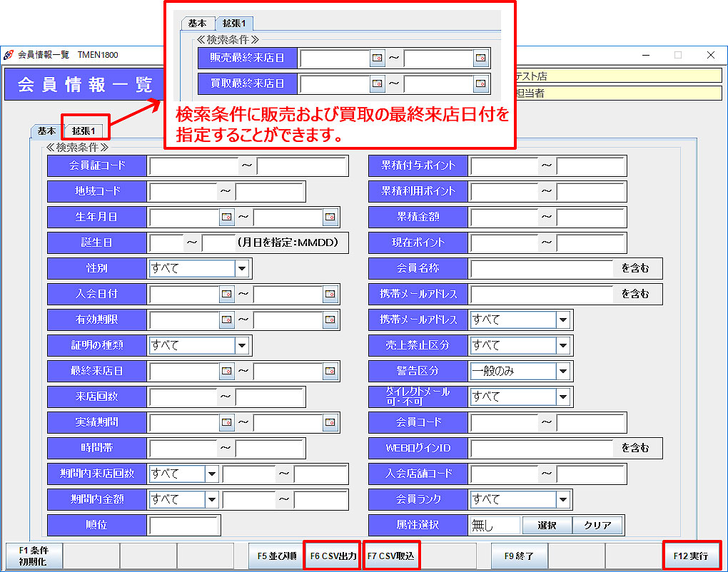Switch to the 基本 tab in main window
Image resolution: width=728 pixels, height=572 pixels.
pyautogui.click(x=46, y=131)
